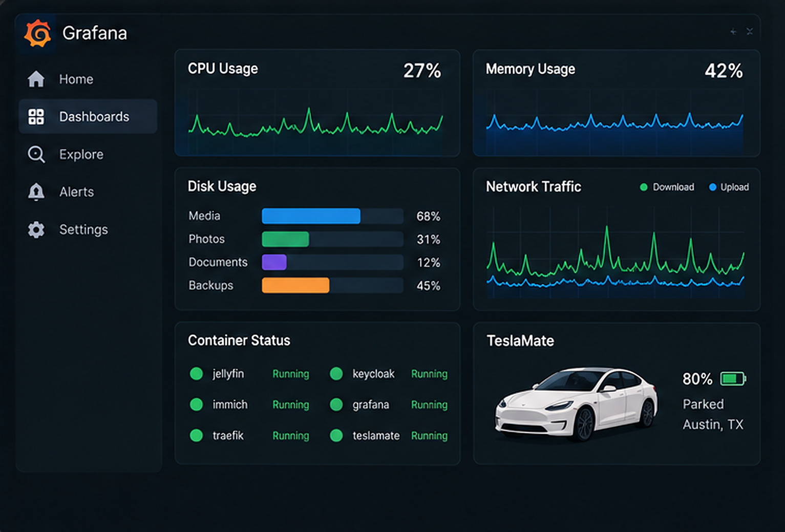The height and width of the screenshot is (532, 785).
Task: Open Settings from the sidebar
Action: [x=88, y=229]
